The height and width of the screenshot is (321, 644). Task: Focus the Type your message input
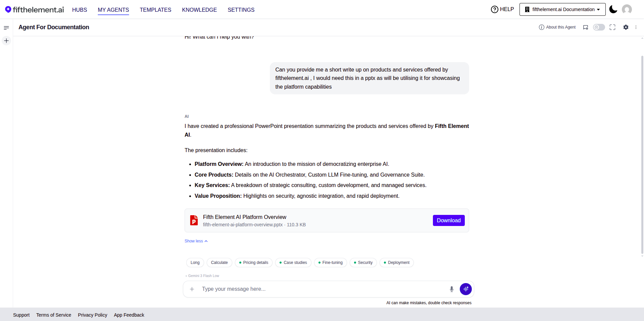pyautogui.click(x=322, y=289)
